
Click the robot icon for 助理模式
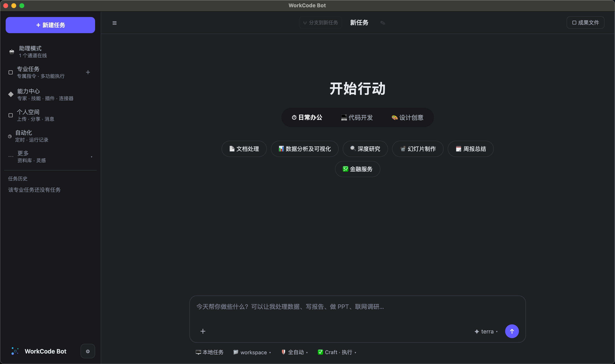[12, 52]
